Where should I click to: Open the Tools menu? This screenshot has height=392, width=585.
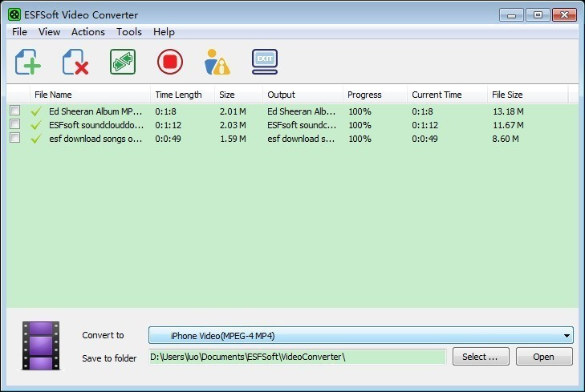tap(129, 32)
